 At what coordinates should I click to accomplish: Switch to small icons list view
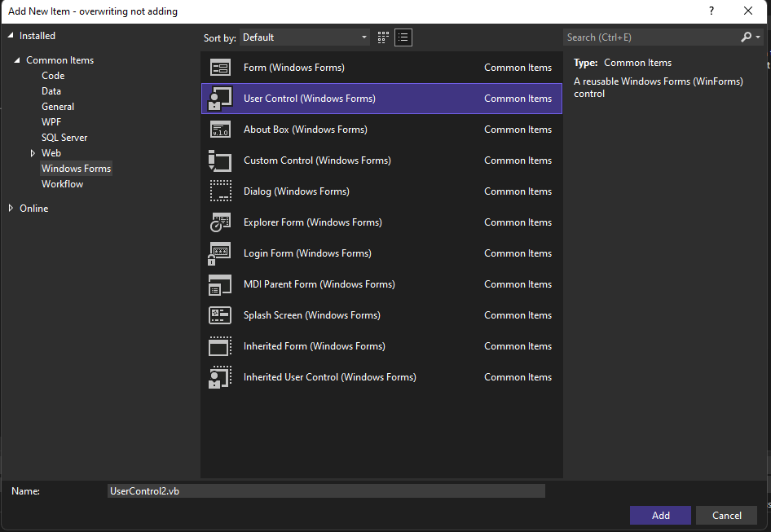(402, 37)
